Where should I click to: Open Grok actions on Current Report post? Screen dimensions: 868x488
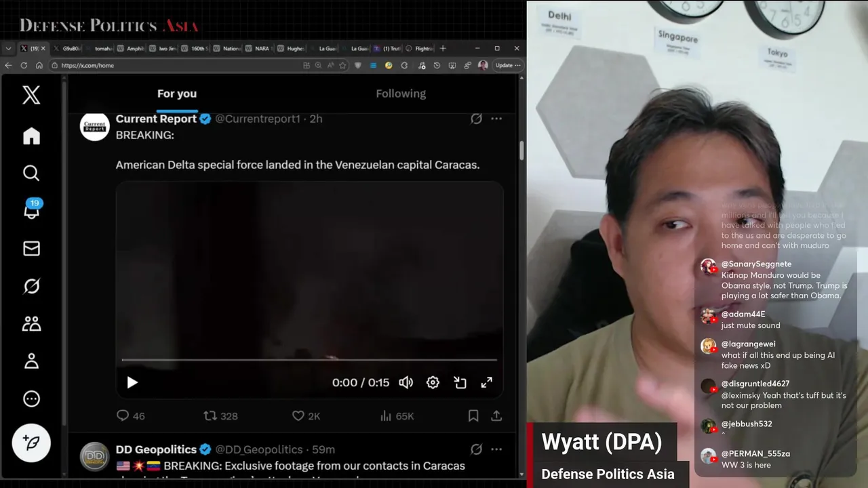[x=477, y=119]
